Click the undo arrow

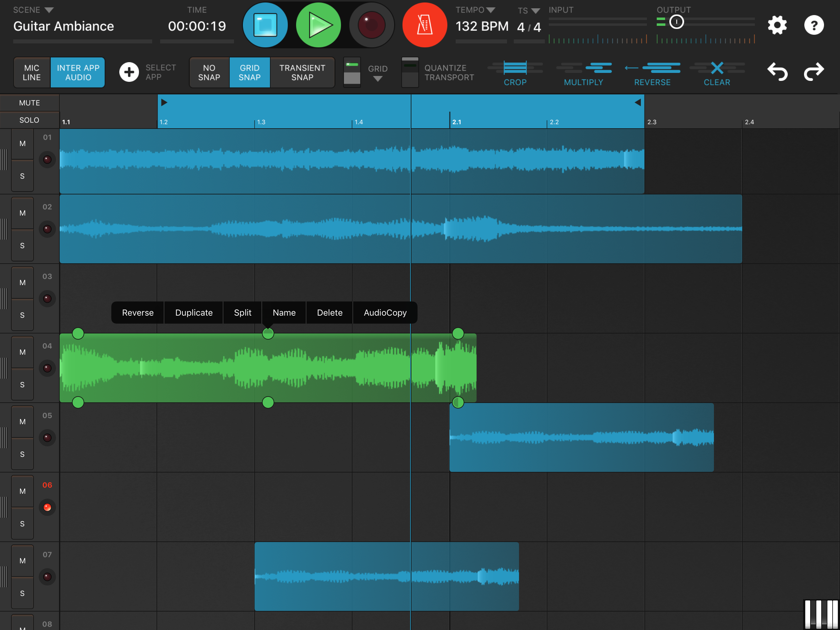[777, 72]
